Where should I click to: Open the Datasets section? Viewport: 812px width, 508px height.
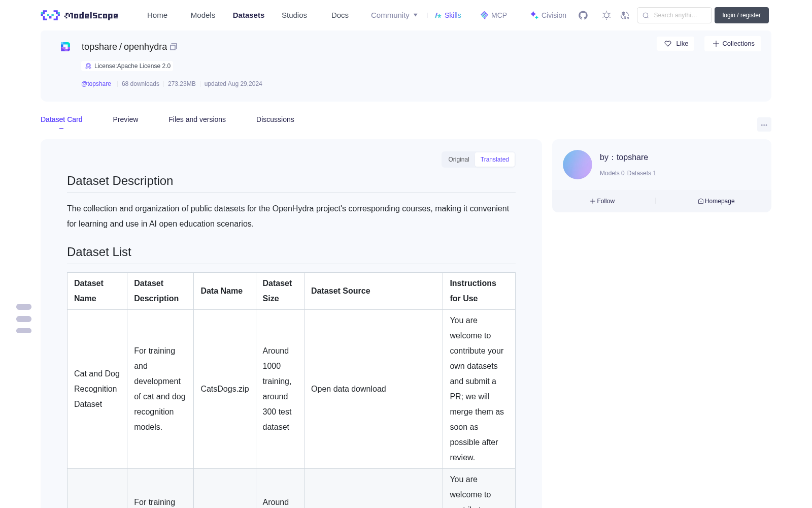click(x=249, y=15)
